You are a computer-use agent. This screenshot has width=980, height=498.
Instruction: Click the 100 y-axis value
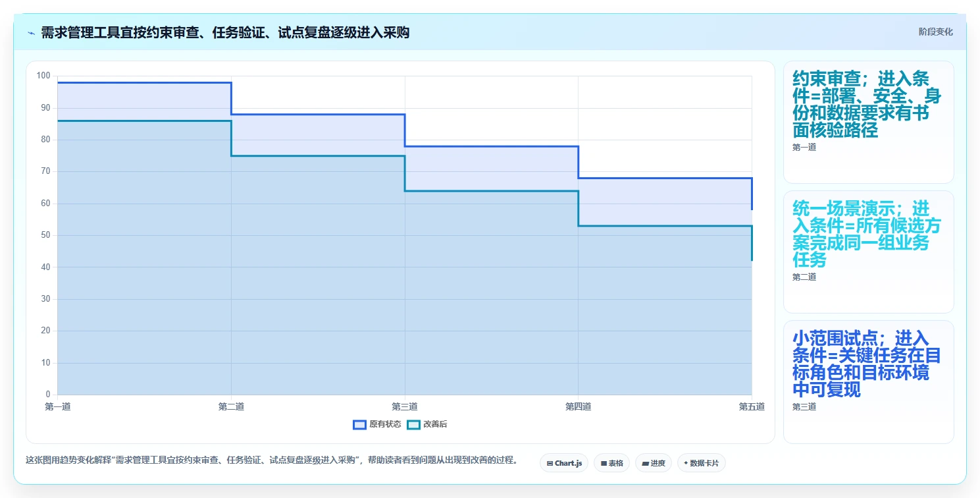(x=43, y=76)
